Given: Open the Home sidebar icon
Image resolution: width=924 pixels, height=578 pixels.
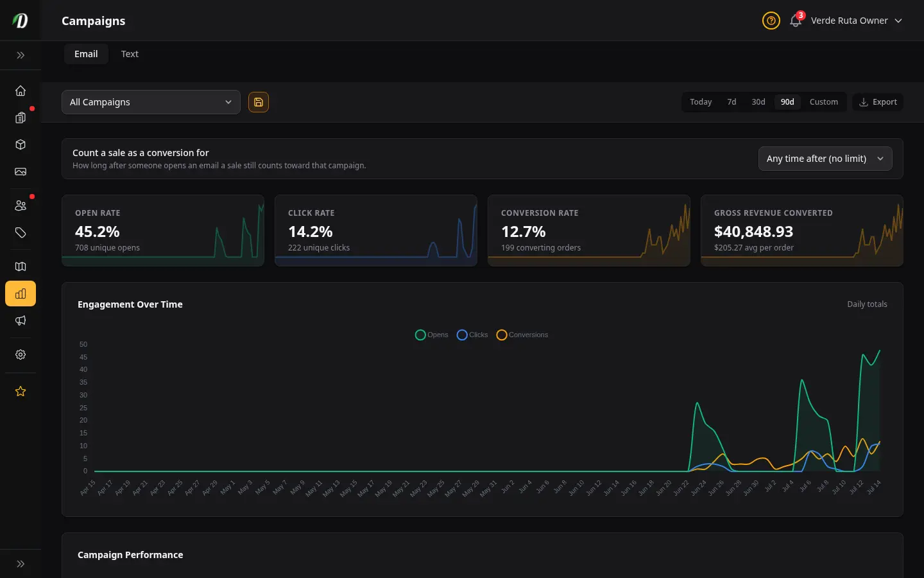Looking at the screenshot, I should (21, 91).
